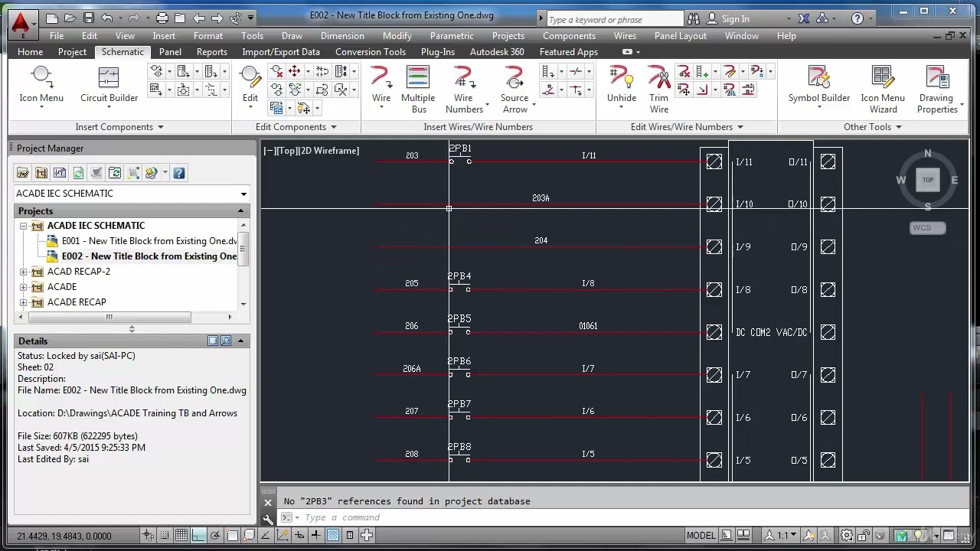Toggle MODEL space button
The image size is (980, 551).
click(x=701, y=536)
